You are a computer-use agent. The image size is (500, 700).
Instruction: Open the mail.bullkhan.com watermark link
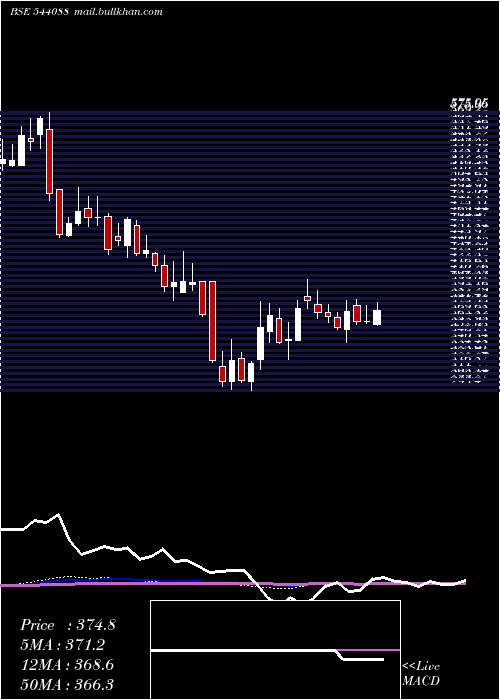[118, 12]
